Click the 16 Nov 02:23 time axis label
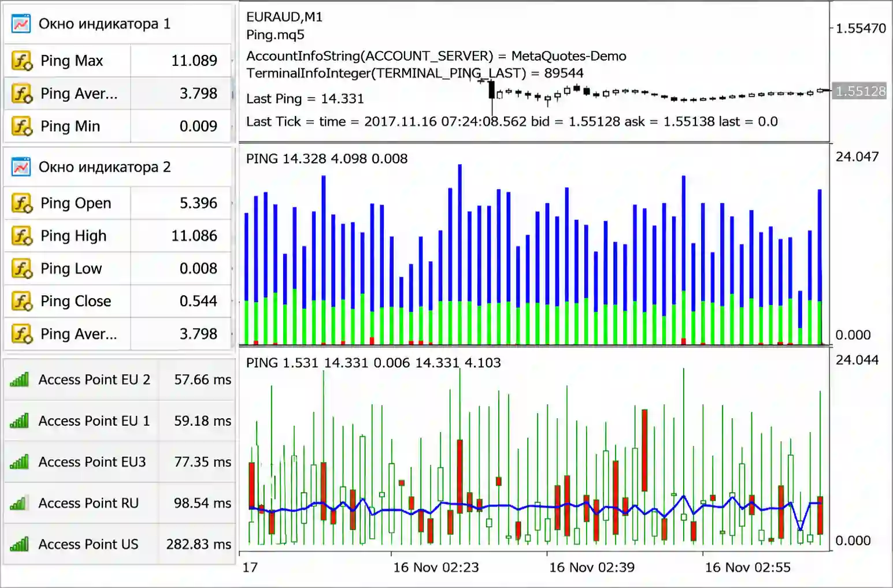The height and width of the screenshot is (588, 893). [436, 567]
